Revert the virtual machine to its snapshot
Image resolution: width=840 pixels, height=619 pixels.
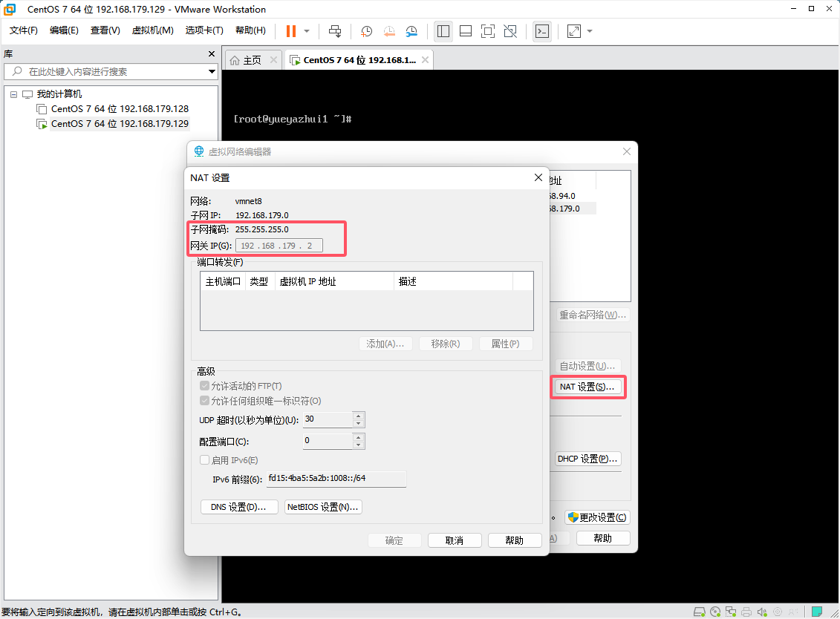click(389, 31)
